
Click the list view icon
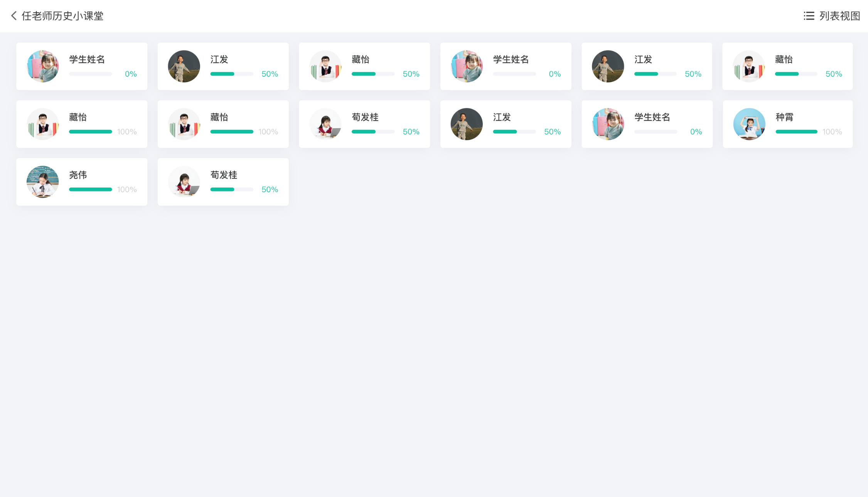[809, 16]
